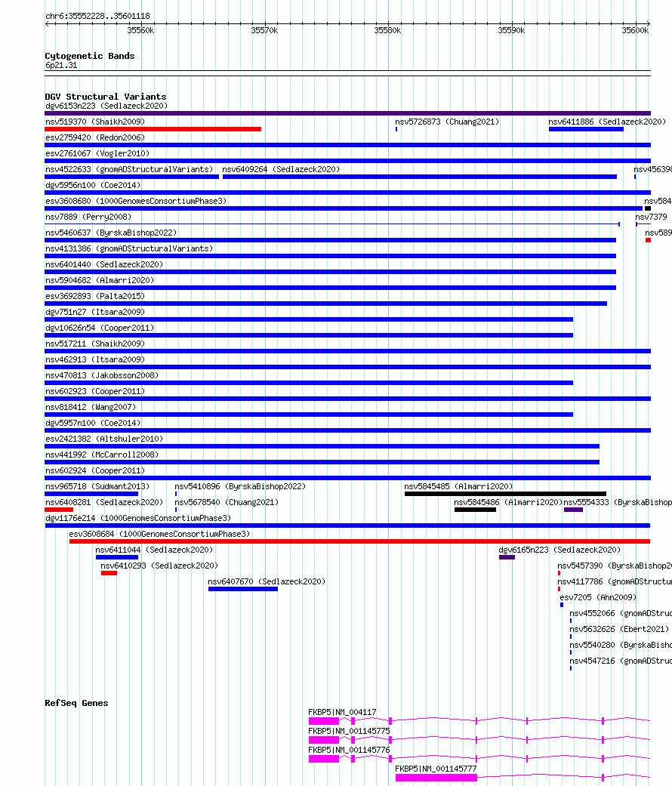This screenshot has width=672, height=786.
Task: Open nsv517211 (Shaikh2009) variant label
Action: pos(95,344)
